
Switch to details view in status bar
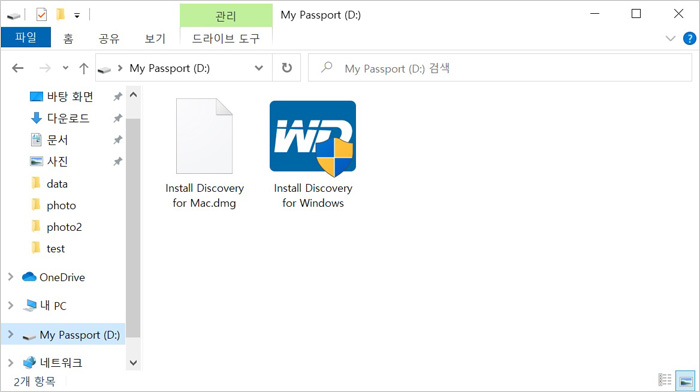(665, 380)
